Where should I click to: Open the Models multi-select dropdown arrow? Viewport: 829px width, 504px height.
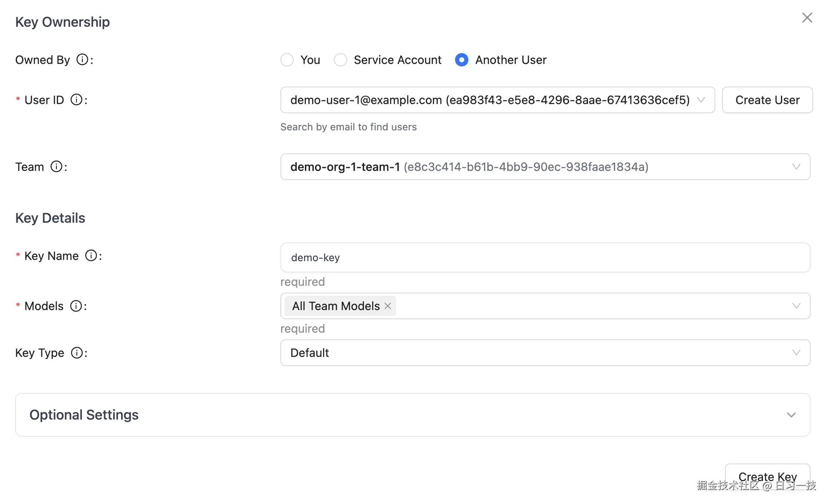pyautogui.click(x=796, y=306)
